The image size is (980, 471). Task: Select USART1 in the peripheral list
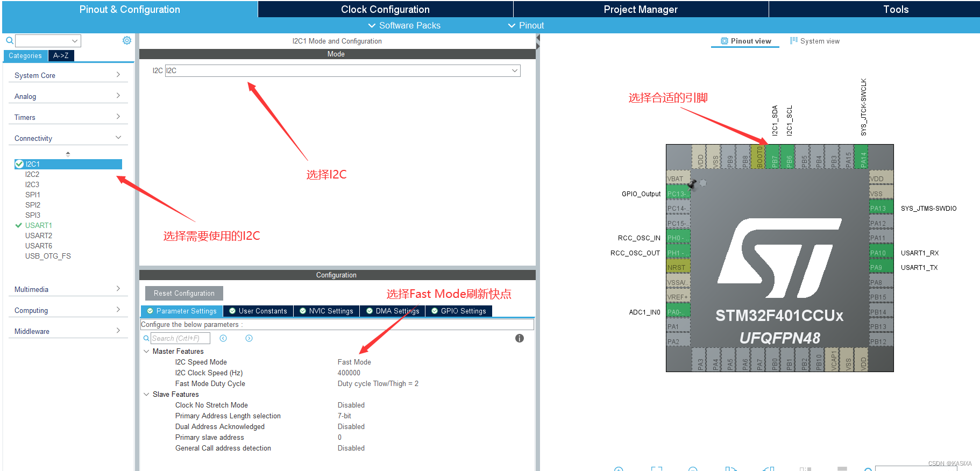tap(39, 225)
